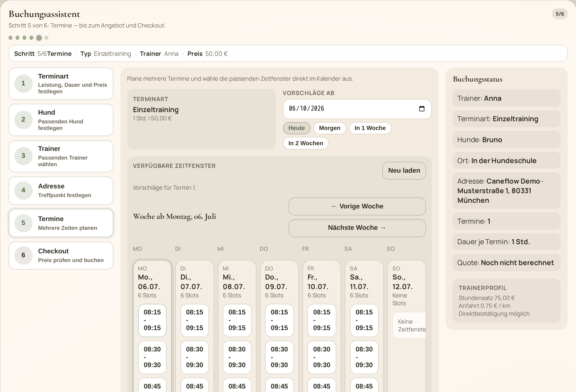This screenshot has height=392, width=576.
Task: Click the Keine Zeitfenster placeholder on Sunday
Action: pos(409,325)
